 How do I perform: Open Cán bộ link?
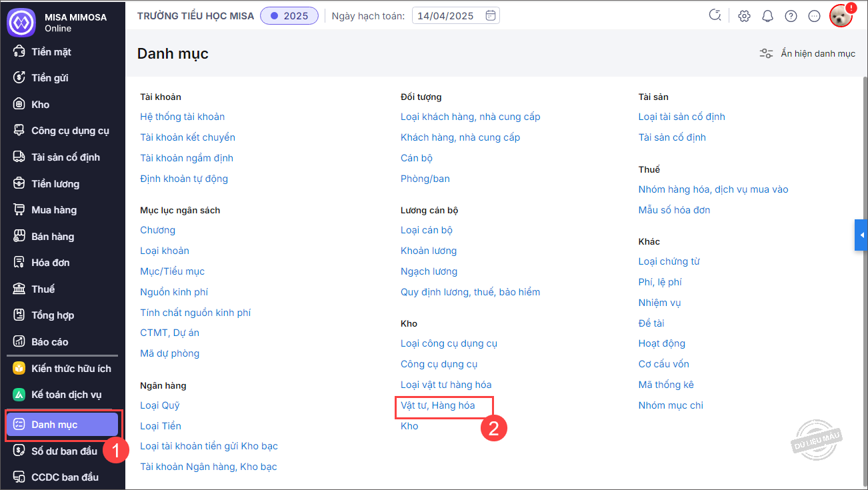click(417, 158)
